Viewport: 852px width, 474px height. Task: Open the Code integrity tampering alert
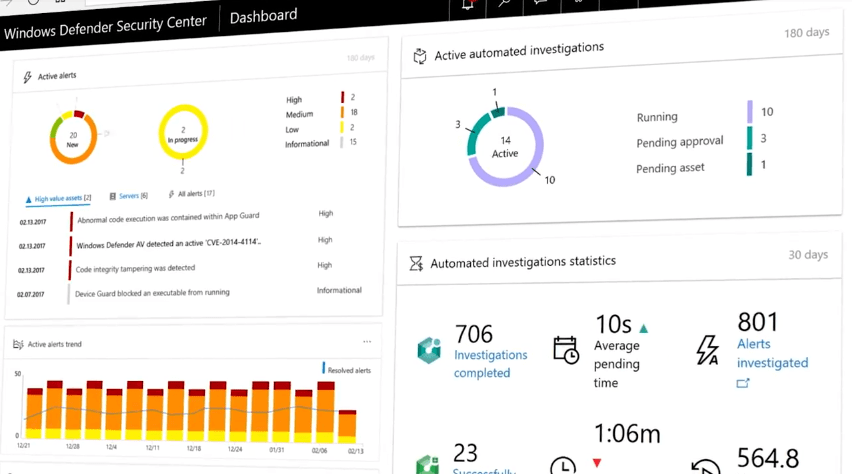135,269
